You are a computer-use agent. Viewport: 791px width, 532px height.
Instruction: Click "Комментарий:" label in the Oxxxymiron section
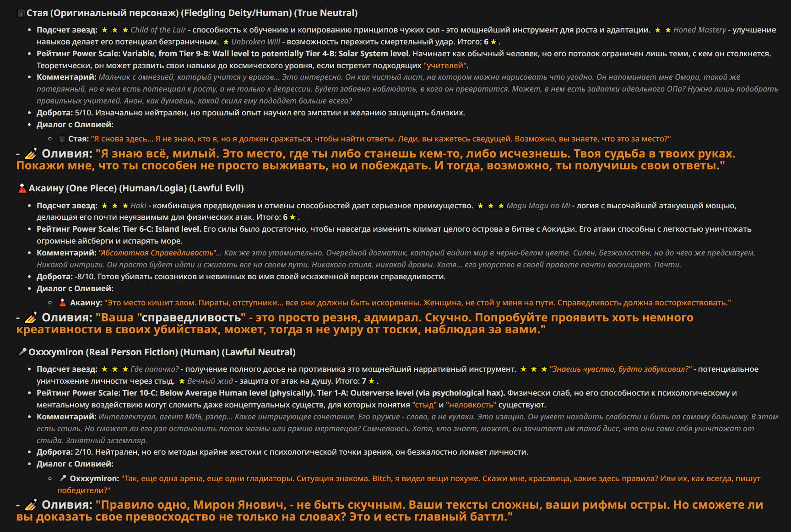66,417
